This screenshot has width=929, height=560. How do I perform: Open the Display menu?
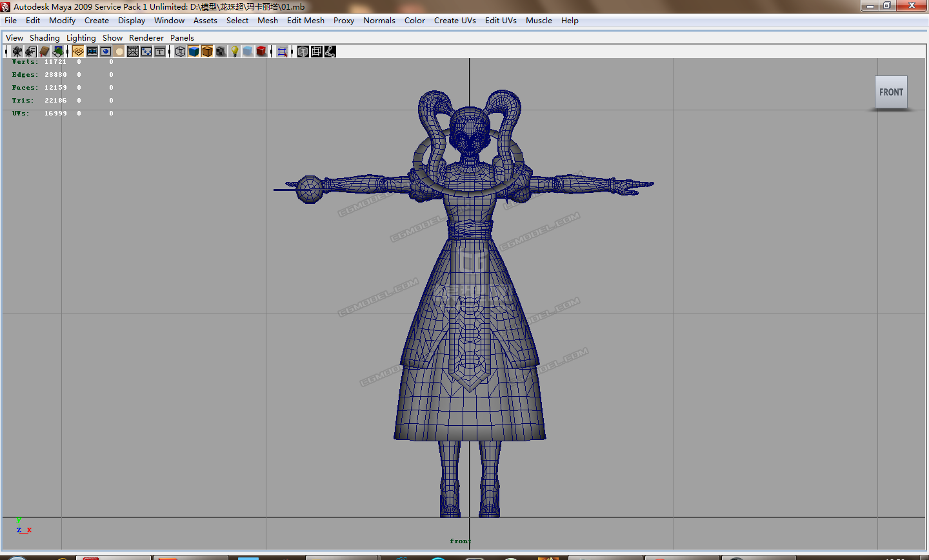[132, 21]
